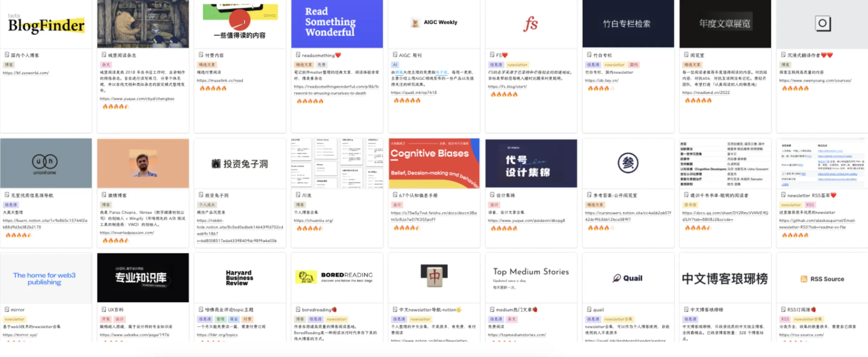Select the page icon beside AIGC 周刊
The width and height of the screenshot is (868, 357).
[395, 55]
